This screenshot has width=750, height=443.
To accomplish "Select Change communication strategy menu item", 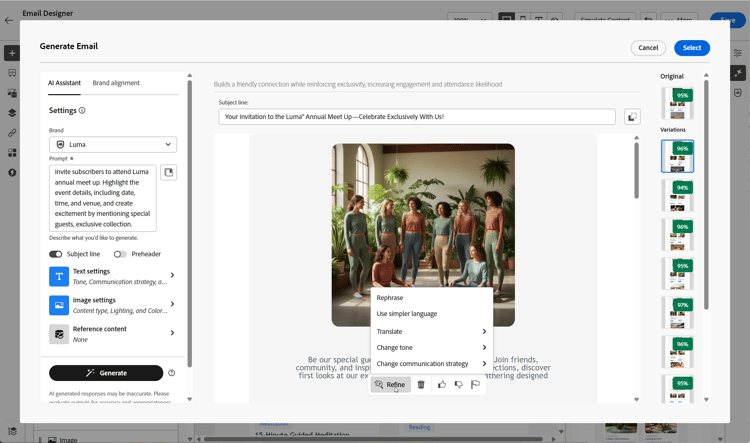I will (x=432, y=364).
